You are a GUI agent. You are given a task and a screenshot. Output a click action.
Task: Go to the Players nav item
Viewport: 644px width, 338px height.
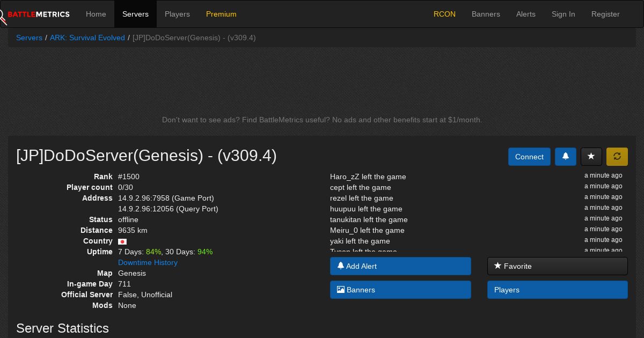point(177,14)
